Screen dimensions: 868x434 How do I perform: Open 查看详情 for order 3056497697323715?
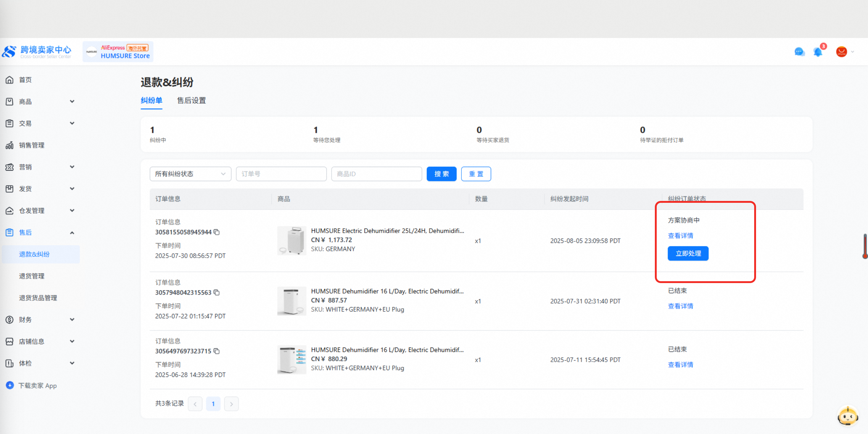click(x=680, y=365)
